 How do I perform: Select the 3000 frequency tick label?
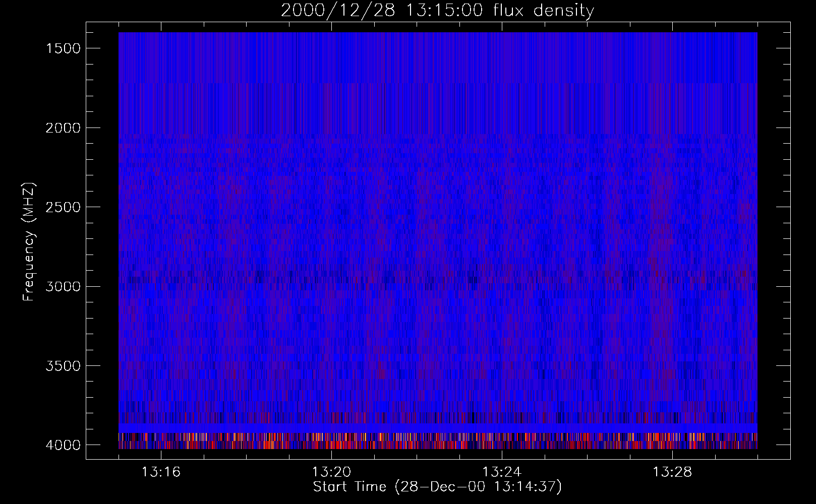63,287
